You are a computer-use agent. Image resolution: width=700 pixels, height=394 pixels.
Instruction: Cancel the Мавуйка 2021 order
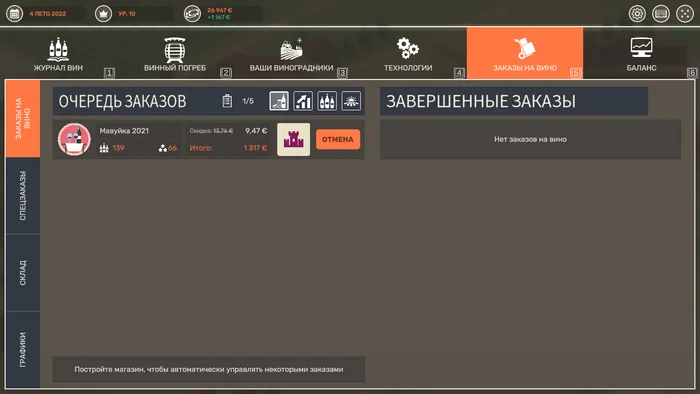coord(338,139)
